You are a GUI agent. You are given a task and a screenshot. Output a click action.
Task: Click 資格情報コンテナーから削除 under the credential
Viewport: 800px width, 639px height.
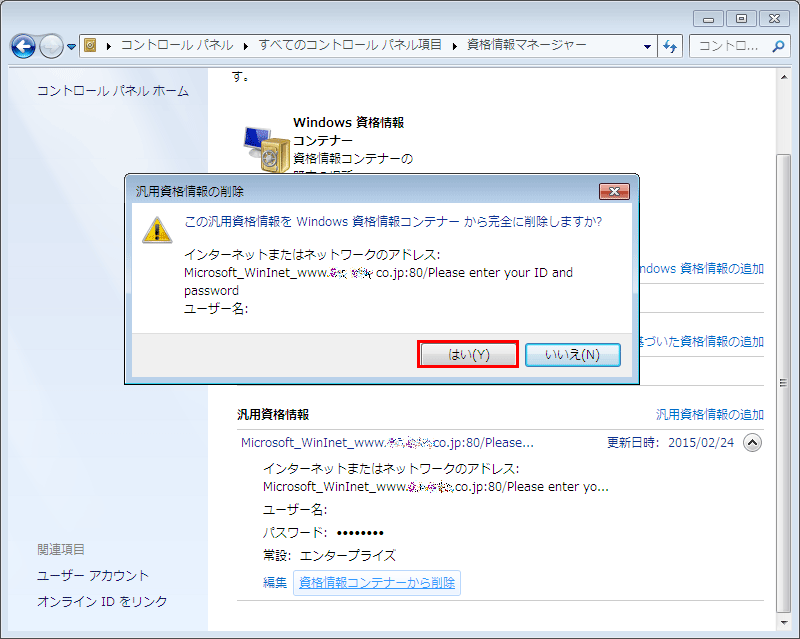tap(377, 582)
